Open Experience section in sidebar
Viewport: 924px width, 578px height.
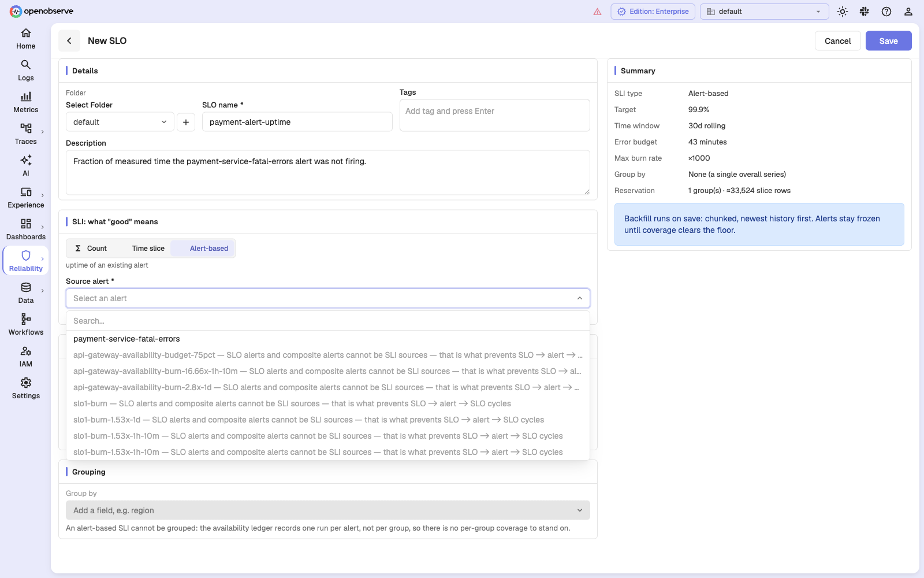point(25,198)
